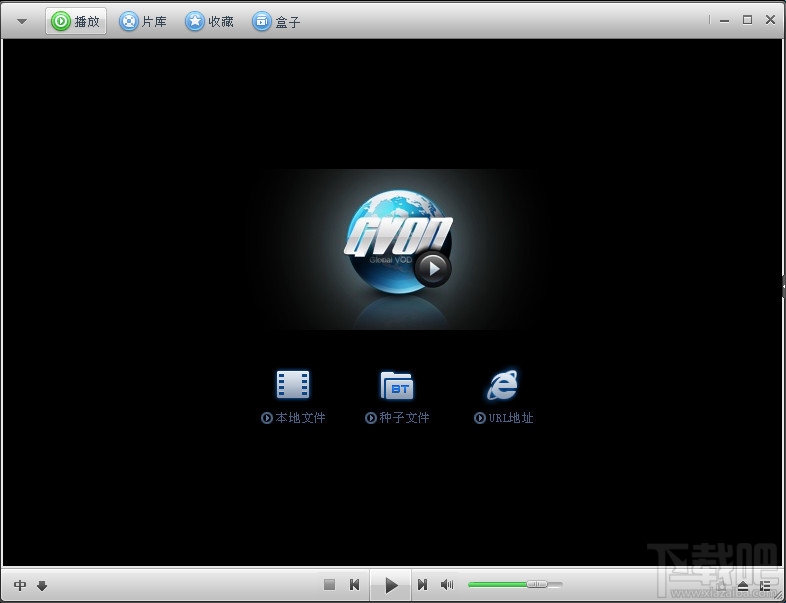The height and width of the screenshot is (603, 786).
Task: Skip to the previous track
Action: pyautogui.click(x=354, y=584)
